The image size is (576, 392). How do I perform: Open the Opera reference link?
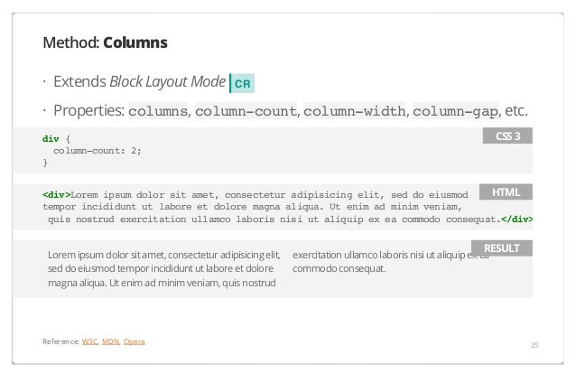[135, 341]
